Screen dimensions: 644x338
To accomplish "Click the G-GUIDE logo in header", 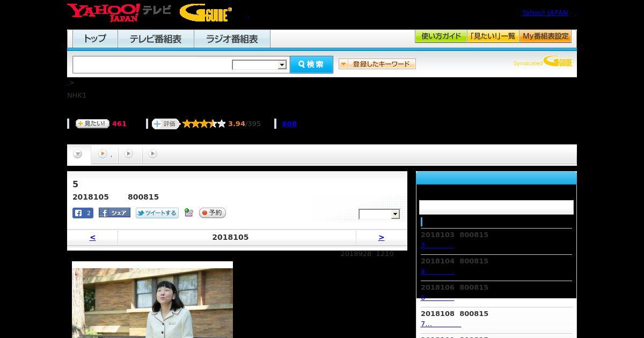I will 206,13.
